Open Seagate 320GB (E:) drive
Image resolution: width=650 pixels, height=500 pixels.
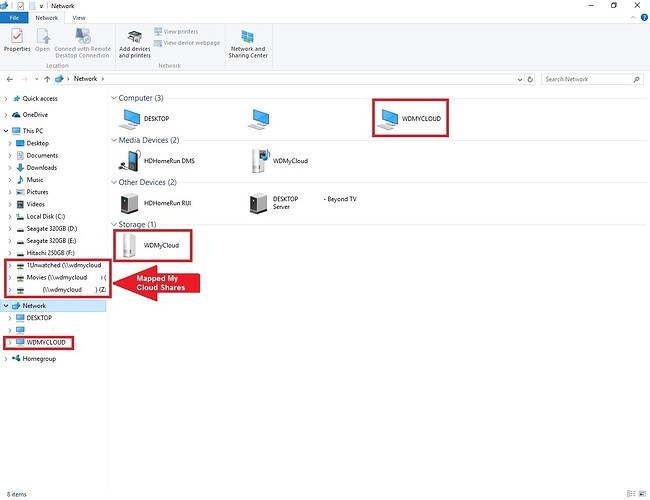[x=46, y=241]
